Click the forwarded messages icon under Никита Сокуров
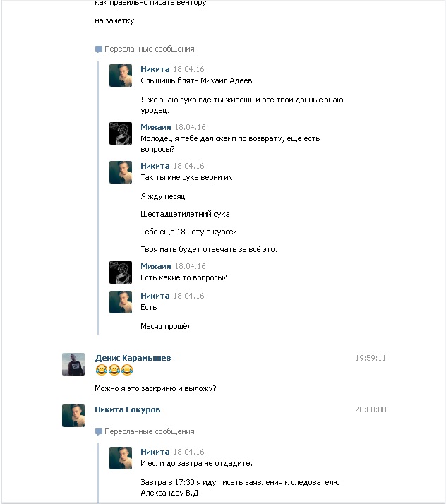 click(x=99, y=432)
